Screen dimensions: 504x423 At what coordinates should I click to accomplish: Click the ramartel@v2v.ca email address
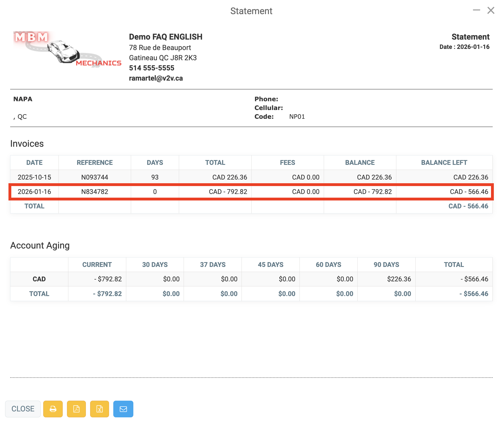point(156,78)
